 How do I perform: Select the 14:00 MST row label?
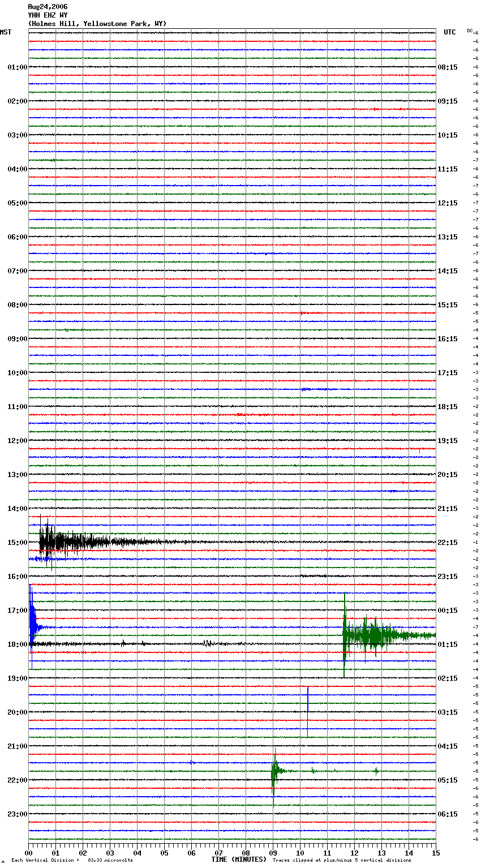point(18,509)
